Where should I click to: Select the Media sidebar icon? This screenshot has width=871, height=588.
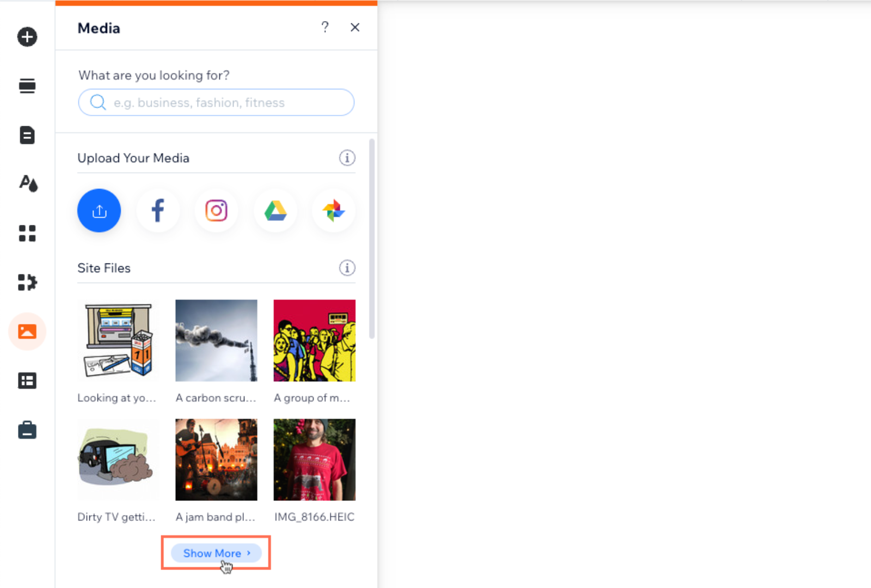coord(27,331)
